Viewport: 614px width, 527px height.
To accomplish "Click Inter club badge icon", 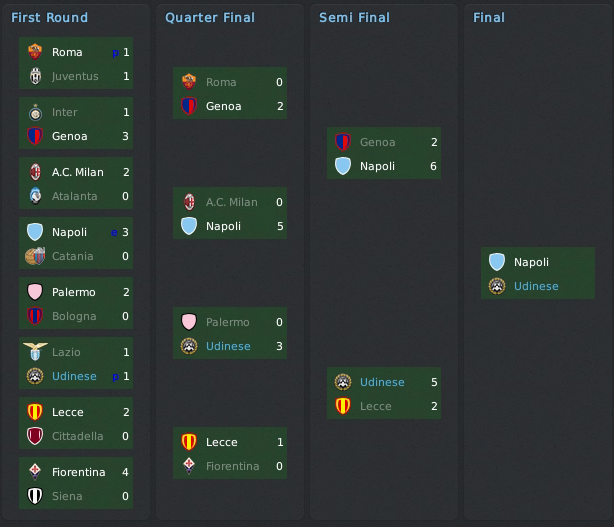I will [x=35, y=112].
